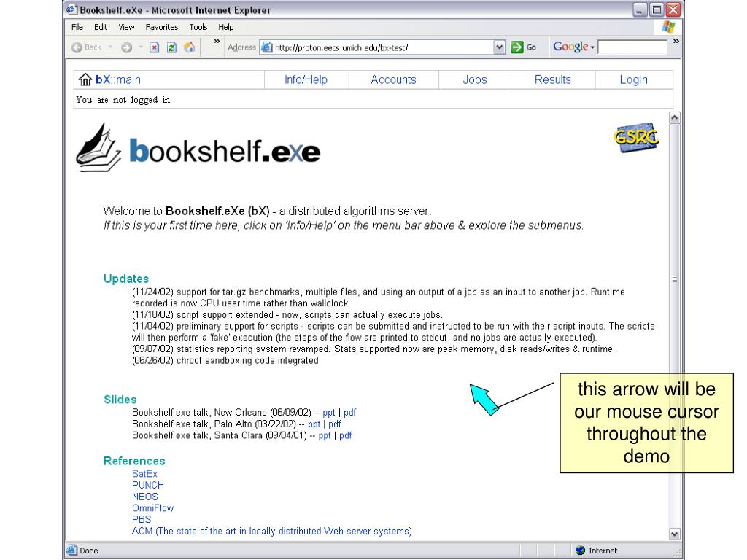Image resolution: width=747 pixels, height=560 pixels.
Task: Click the Back navigation arrow icon
Action: 77,47
